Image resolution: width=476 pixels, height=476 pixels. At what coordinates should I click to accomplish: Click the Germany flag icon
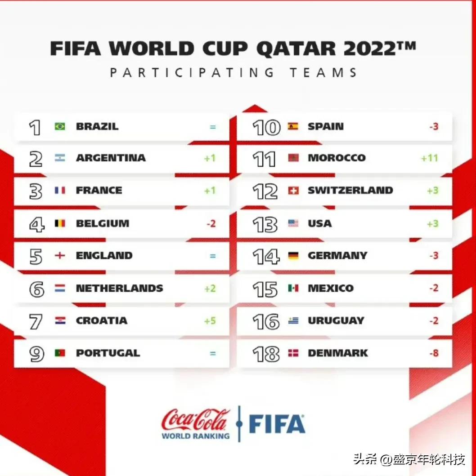(293, 256)
